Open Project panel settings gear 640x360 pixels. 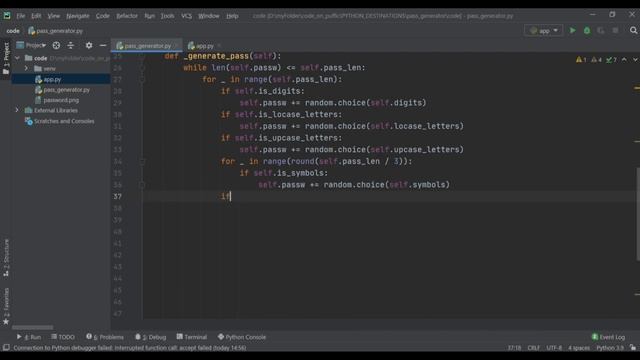(89, 45)
